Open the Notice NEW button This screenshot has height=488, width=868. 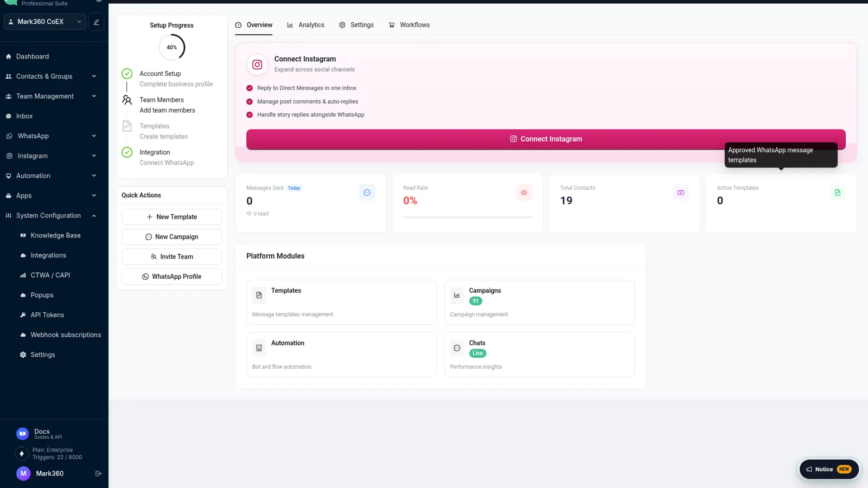pyautogui.click(x=829, y=470)
